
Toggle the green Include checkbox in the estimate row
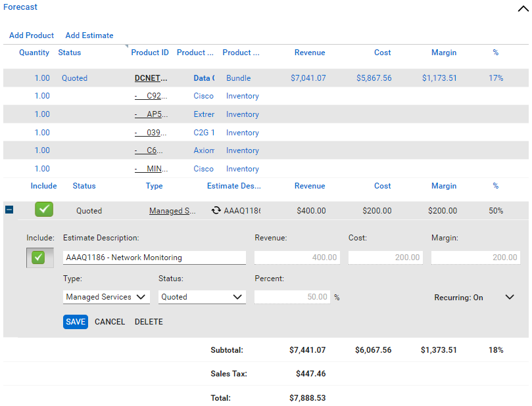[x=44, y=210]
